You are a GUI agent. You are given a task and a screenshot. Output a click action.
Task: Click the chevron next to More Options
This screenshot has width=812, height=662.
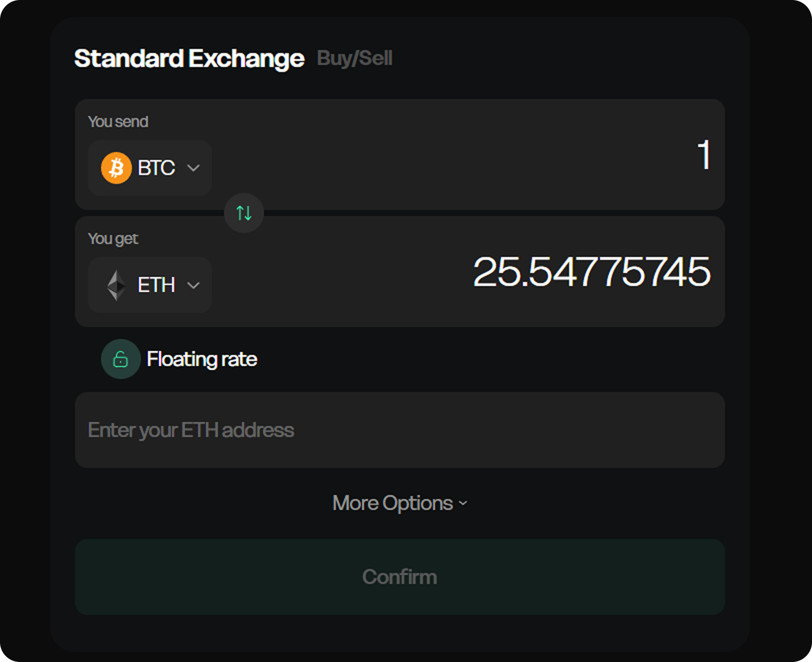[x=463, y=503]
